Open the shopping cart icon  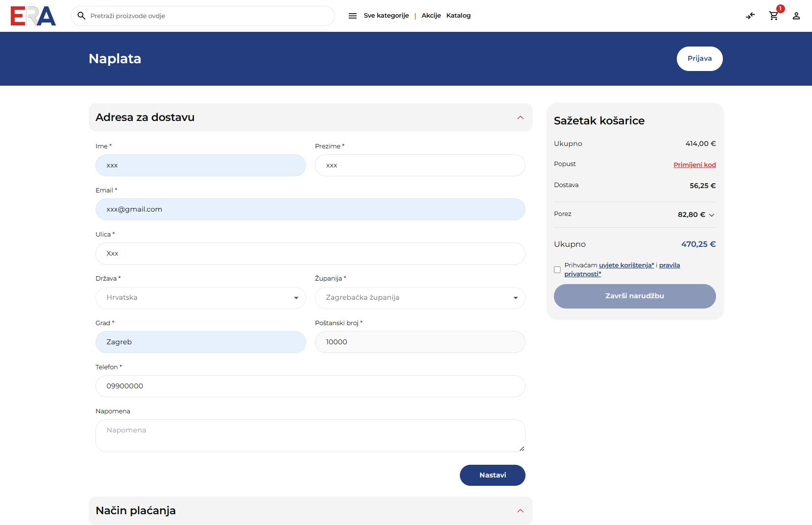point(773,16)
